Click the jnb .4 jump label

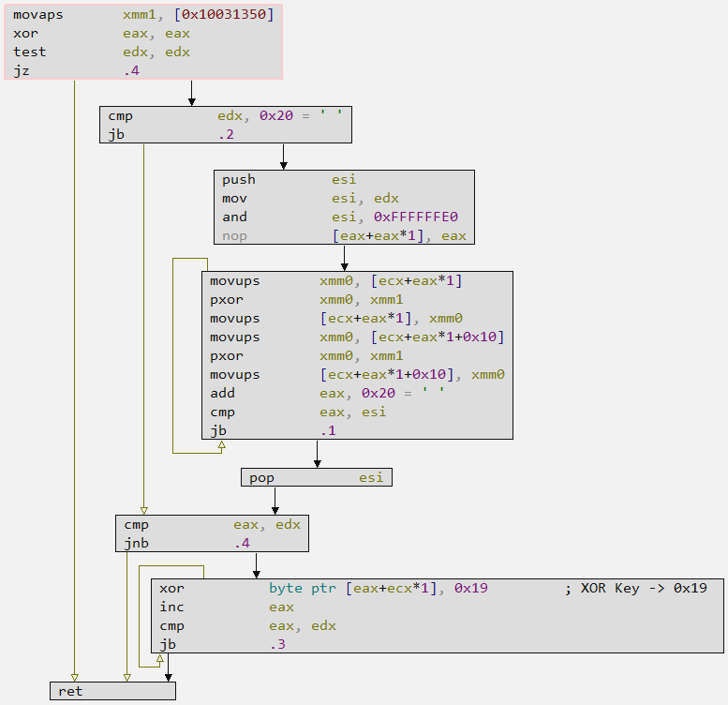click(x=242, y=544)
